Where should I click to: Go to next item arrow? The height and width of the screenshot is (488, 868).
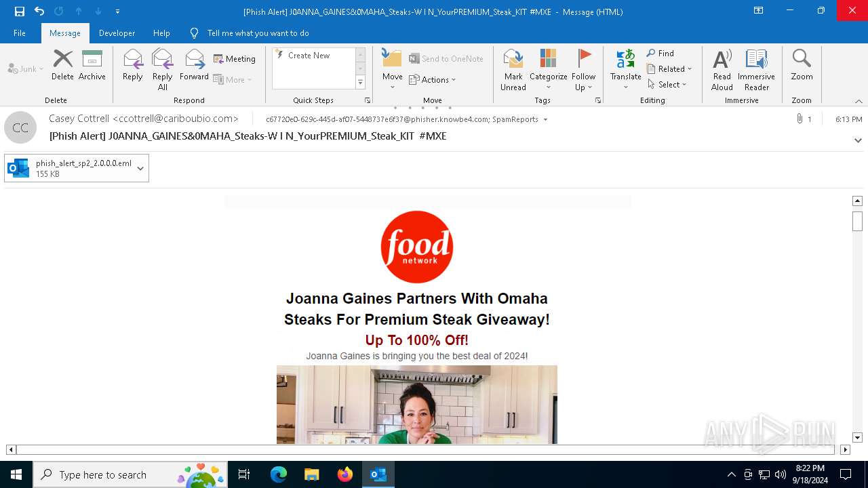pyautogui.click(x=98, y=12)
